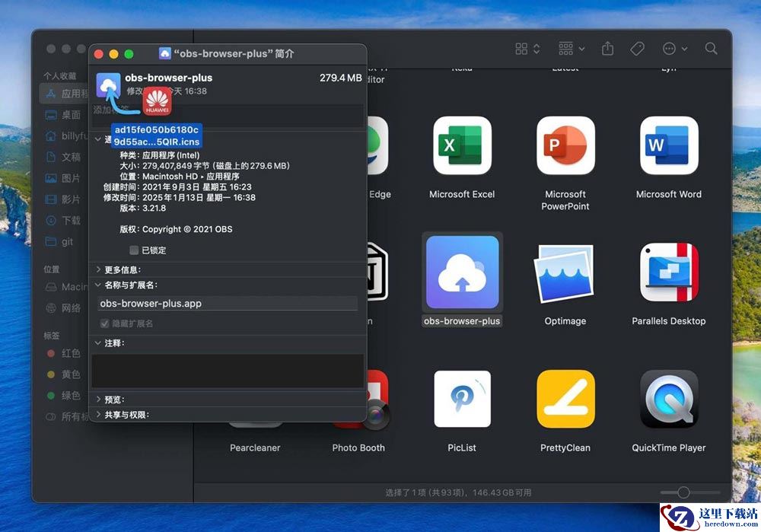Collapse the 注释 comments section
The width and height of the screenshot is (761, 532).
pos(98,343)
